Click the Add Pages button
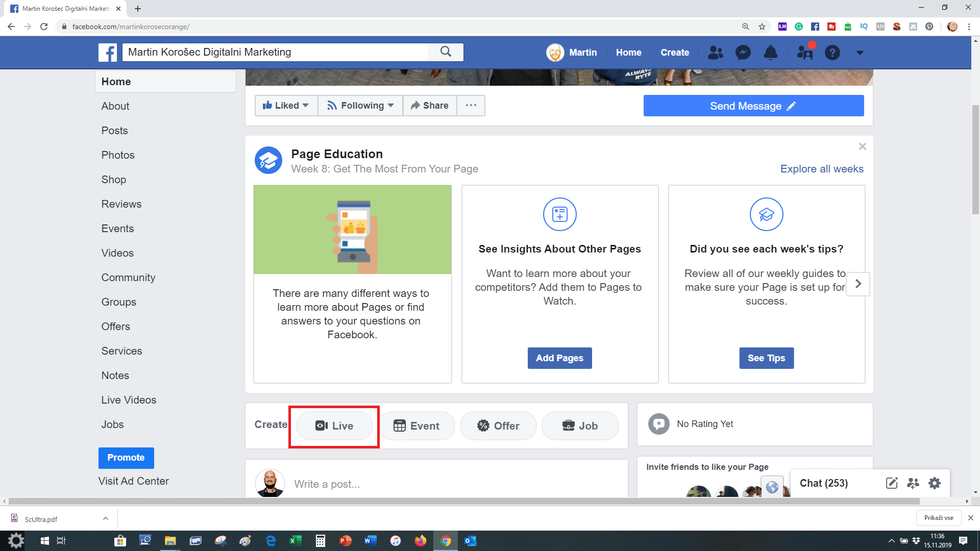This screenshot has height=551, width=980. [559, 358]
